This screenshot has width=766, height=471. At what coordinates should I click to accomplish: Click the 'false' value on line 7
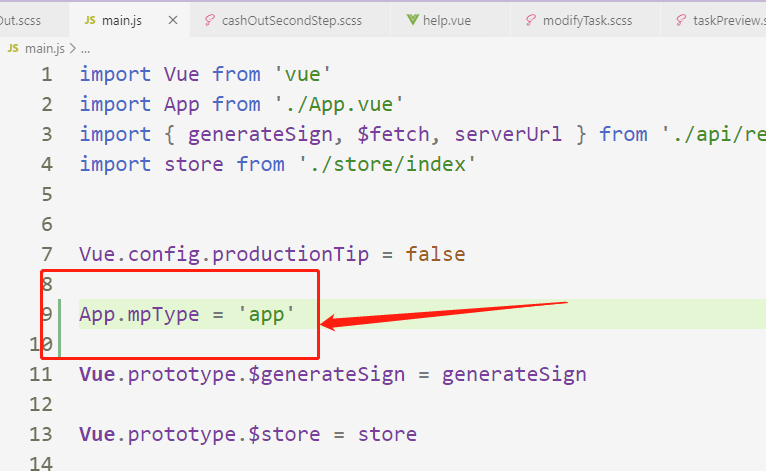435,254
